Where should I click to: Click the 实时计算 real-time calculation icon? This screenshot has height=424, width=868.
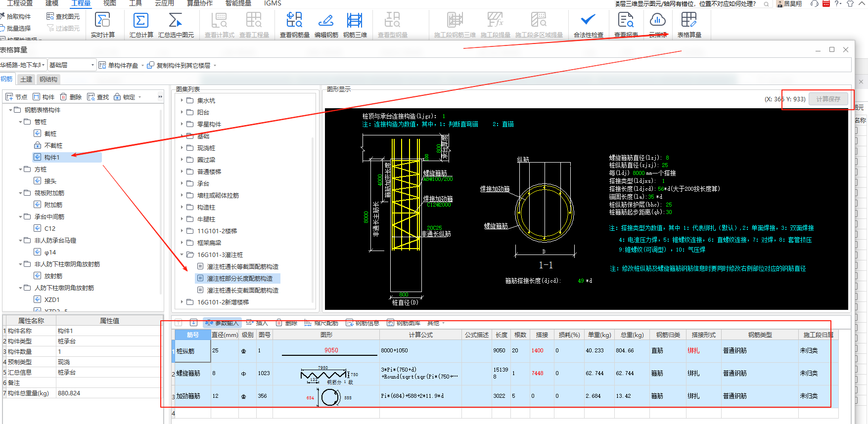tap(103, 20)
